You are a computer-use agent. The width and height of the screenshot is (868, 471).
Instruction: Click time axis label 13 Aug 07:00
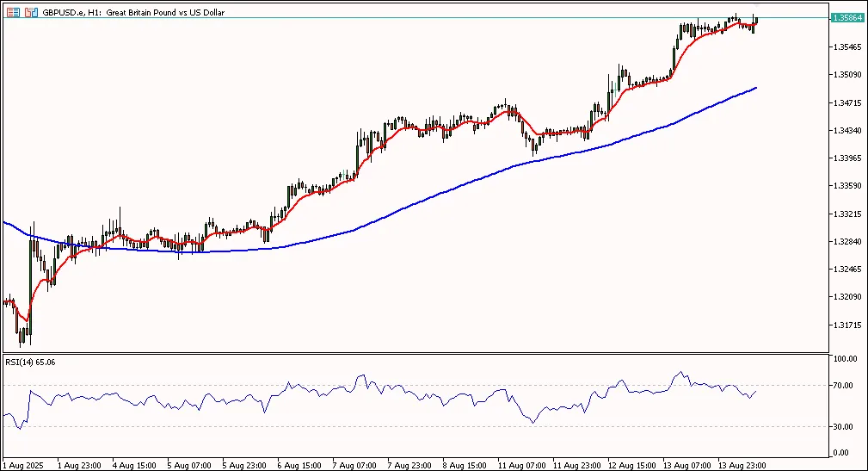(686, 466)
